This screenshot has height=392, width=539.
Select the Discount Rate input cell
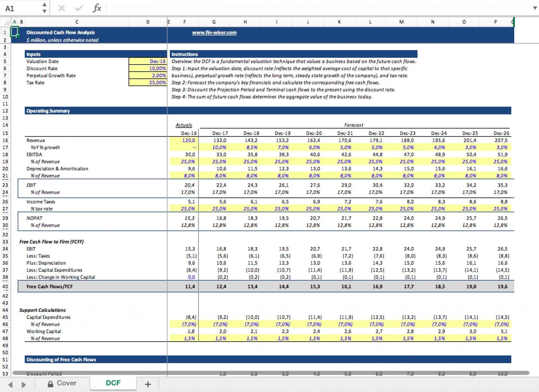pyautogui.click(x=148, y=68)
